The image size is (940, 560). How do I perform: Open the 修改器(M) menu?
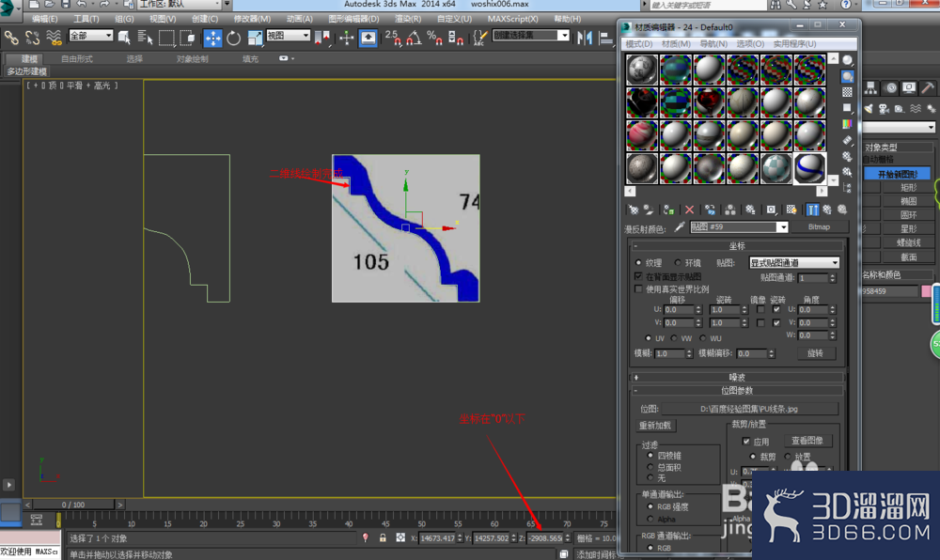[252, 19]
